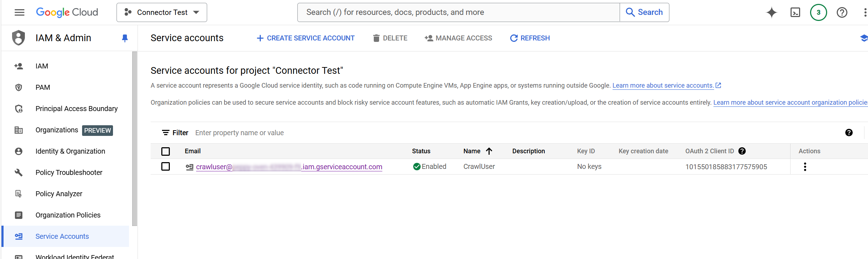Click the Identity & Organization person icon
868x259 pixels.
[18, 151]
